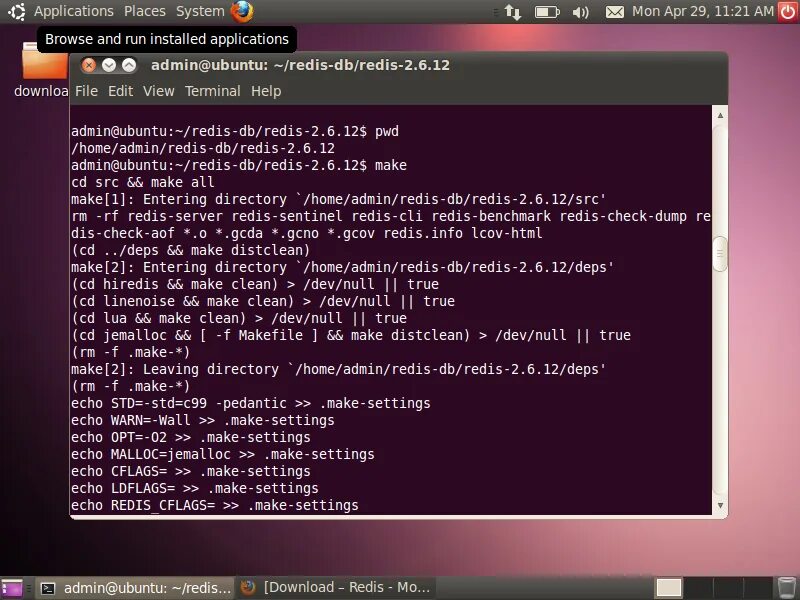Click the '/home/admin/redis-db/redis-2.6.12' output line

click(203, 148)
